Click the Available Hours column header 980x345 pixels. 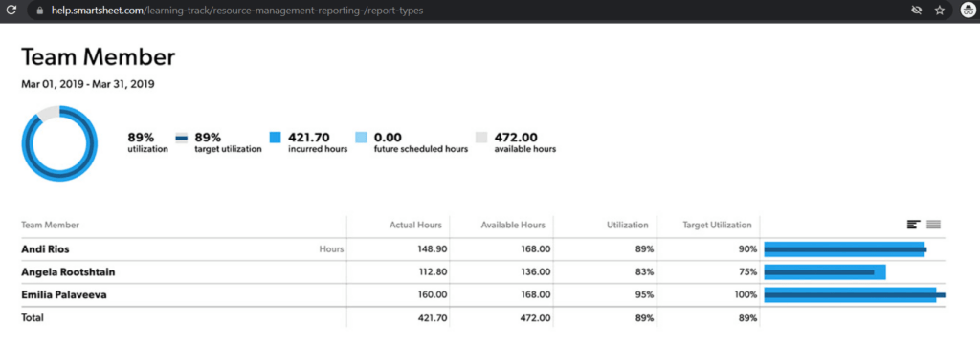coord(513,225)
